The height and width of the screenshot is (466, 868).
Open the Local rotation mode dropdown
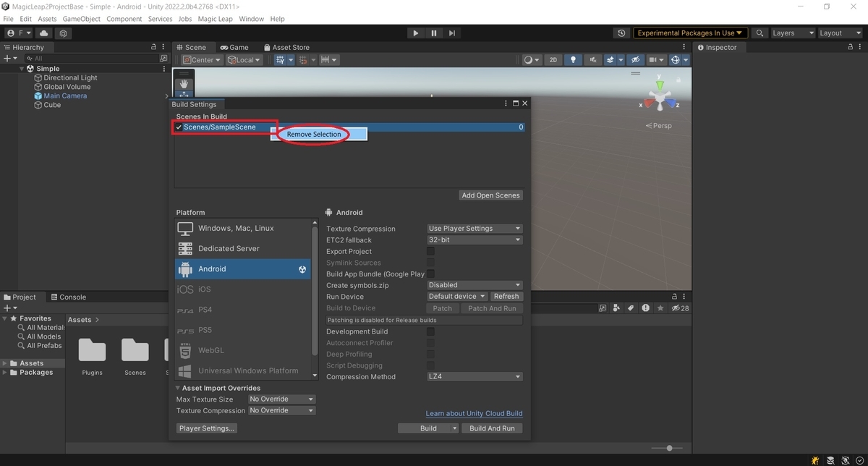[244, 60]
